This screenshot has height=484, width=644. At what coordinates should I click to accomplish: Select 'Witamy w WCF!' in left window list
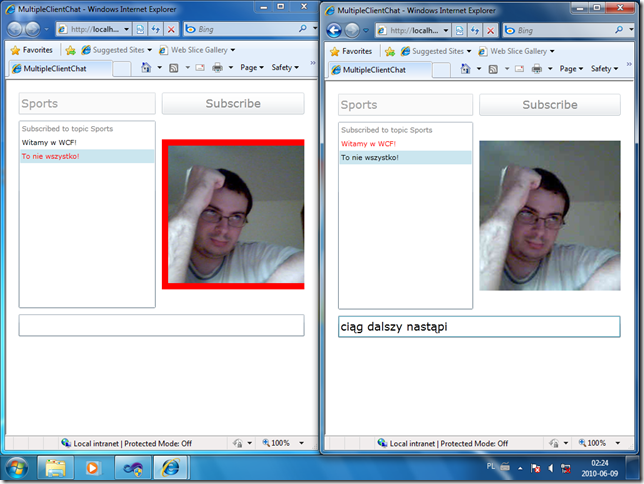(x=87, y=143)
